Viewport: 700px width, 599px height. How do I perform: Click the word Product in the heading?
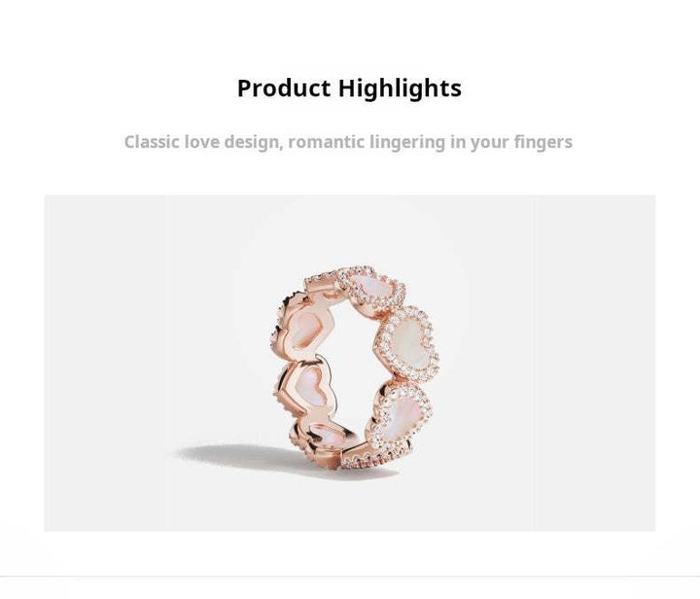click(284, 88)
